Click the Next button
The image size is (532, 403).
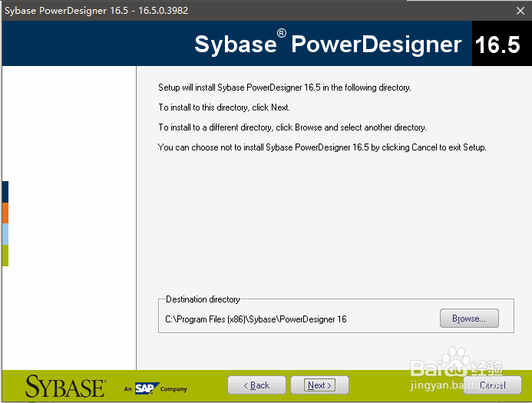coord(319,385)
